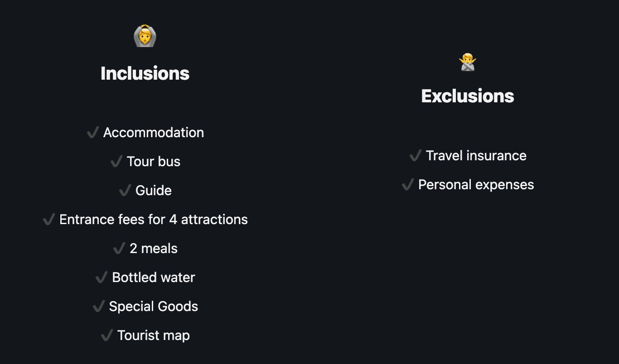Click the no-gesture emoji above Exclusions
Image resolution: width=619 pixels, height=364 pixels.
pyautogui.click(x=468, y=62)
